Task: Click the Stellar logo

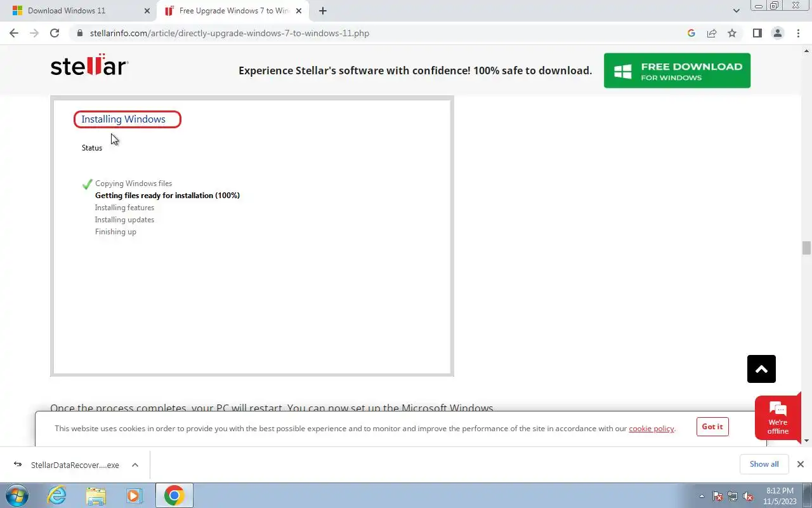Action: coord(89,65)
